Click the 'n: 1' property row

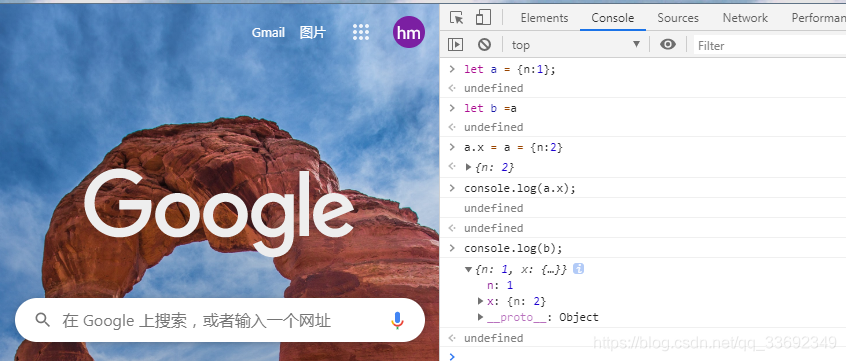[500, 285]
